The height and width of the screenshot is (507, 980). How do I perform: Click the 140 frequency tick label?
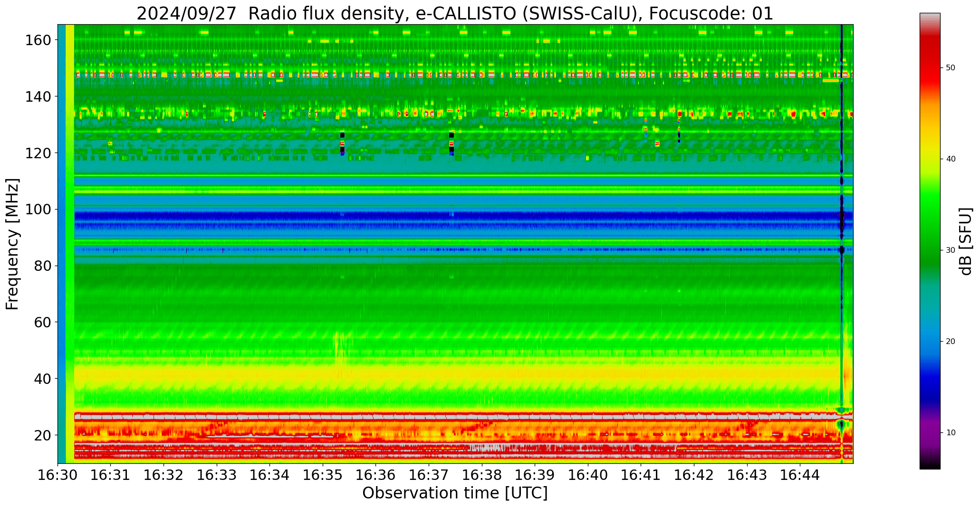pyautogui.click(x=38, y=96)
